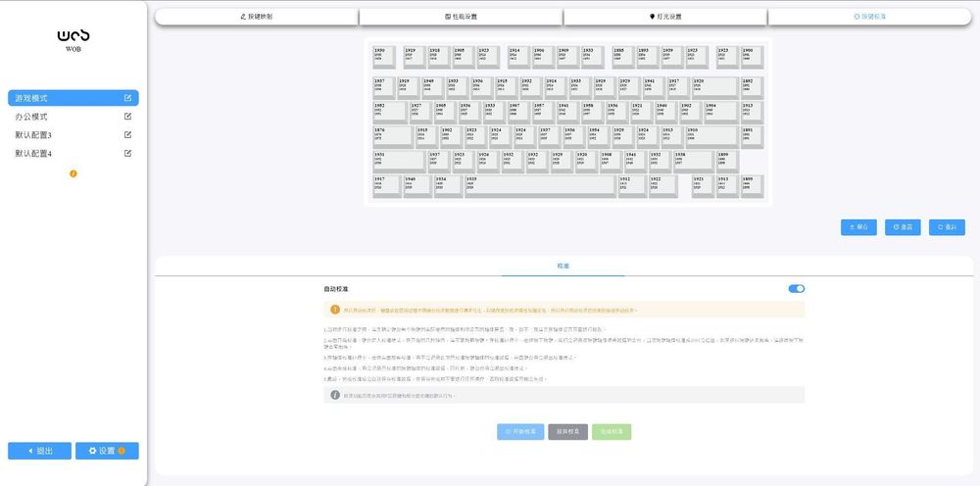Click the orange info icon in sidebar

73,173
